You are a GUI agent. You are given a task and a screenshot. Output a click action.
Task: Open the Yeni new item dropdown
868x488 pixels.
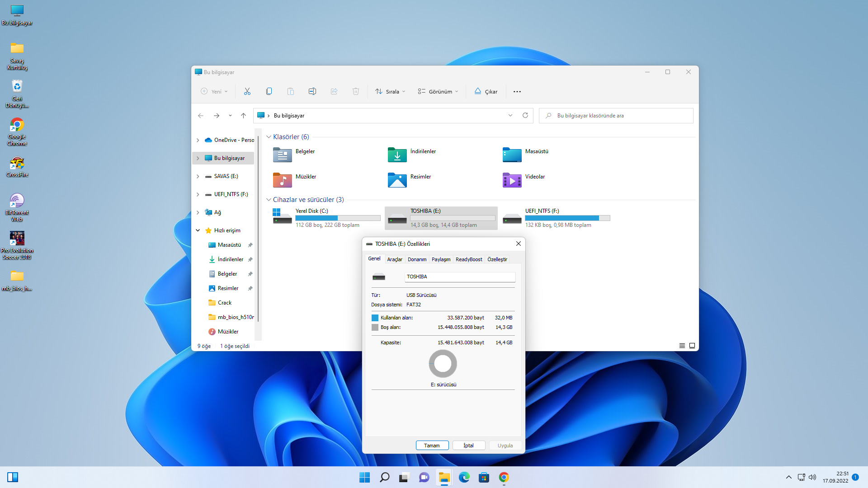[x=214, y=91]
